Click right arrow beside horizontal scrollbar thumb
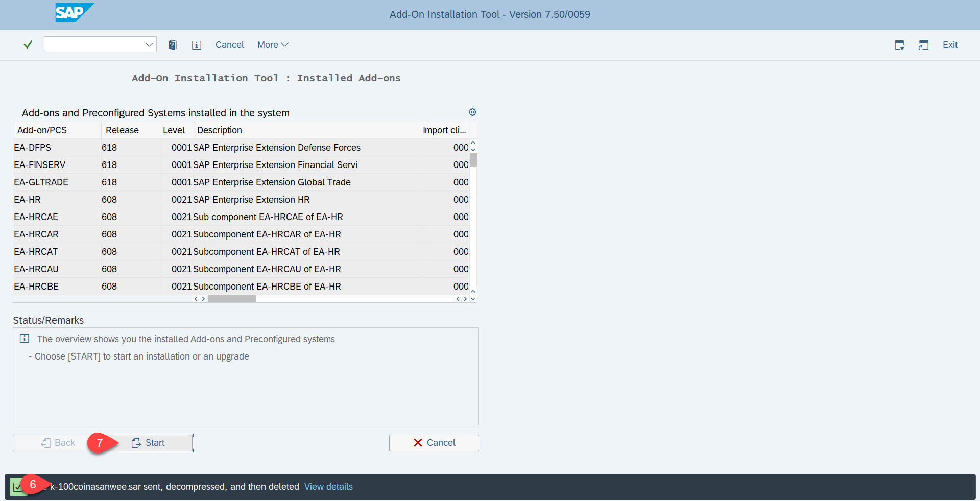Screen dimensions: 980x501 [203, 299]
